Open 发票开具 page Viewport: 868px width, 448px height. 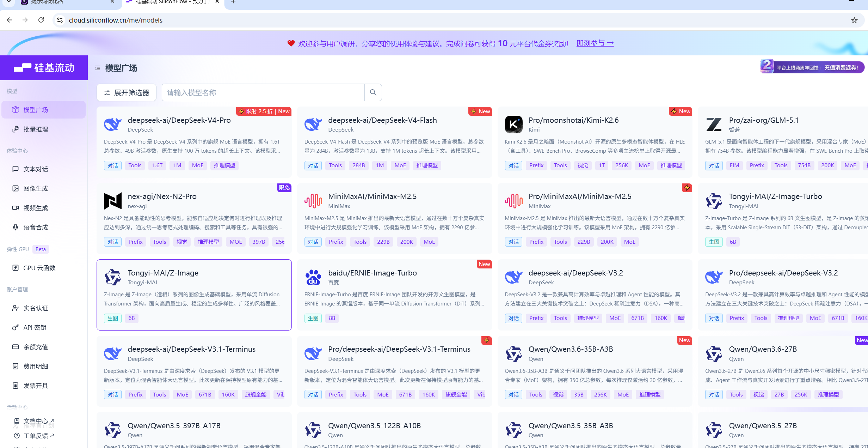tap(44, 386)
